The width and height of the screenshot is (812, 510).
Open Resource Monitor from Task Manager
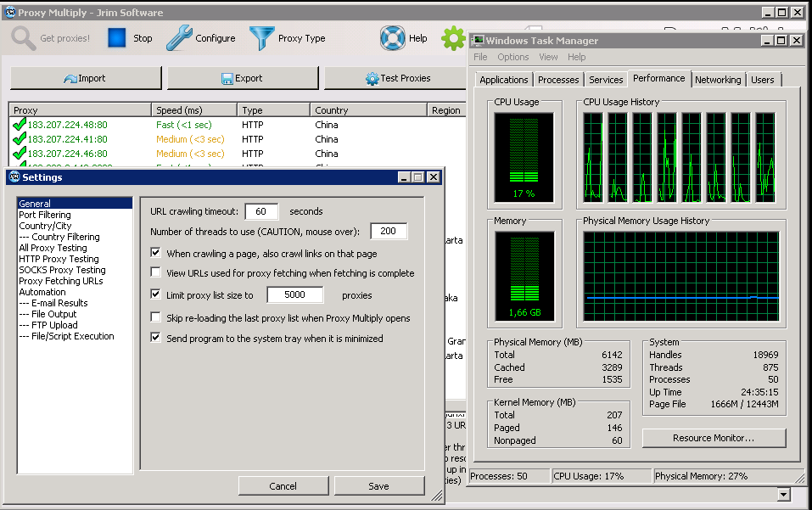pos(714,438)
